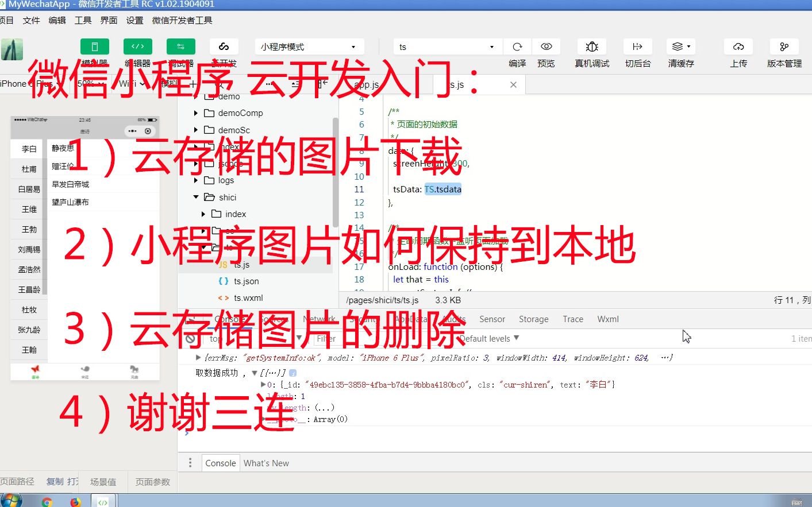
Task: Open the 工具 menu
Action: [83, 20]
